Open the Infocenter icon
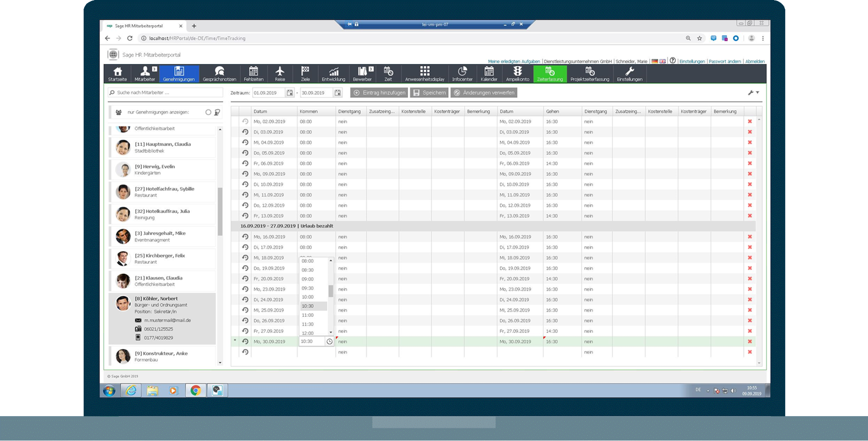The height and width of the screenshot is (441, 868). (462, 74)
